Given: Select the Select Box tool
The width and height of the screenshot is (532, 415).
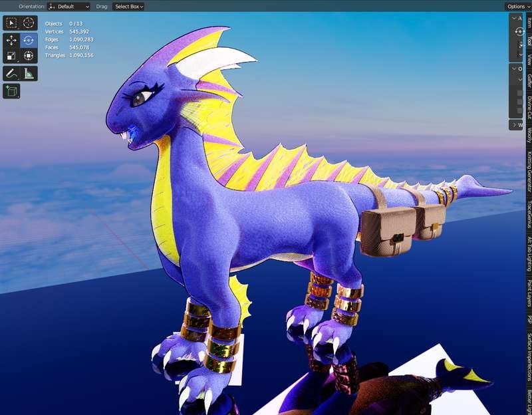Looking at the screenshot, I should click(x=11, y=23).
